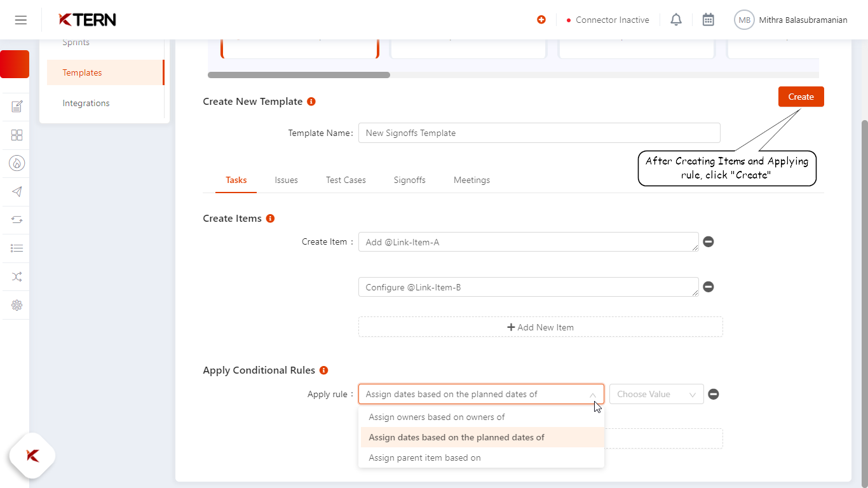Click the shuffle/integration icon in sidebar
The width and height of the screenshot is (868, 488).
click(16, 276)
